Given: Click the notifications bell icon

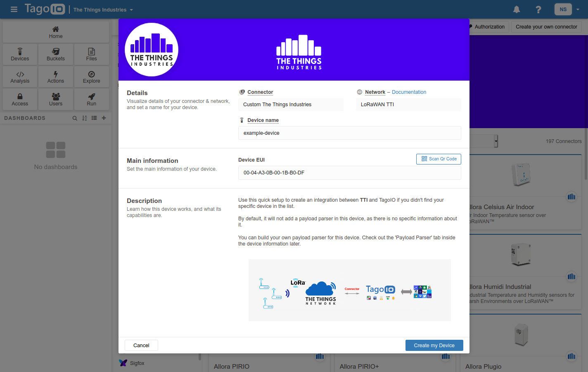Looking at the screenshot, I should pyautogui.click(x=517, y=10).
